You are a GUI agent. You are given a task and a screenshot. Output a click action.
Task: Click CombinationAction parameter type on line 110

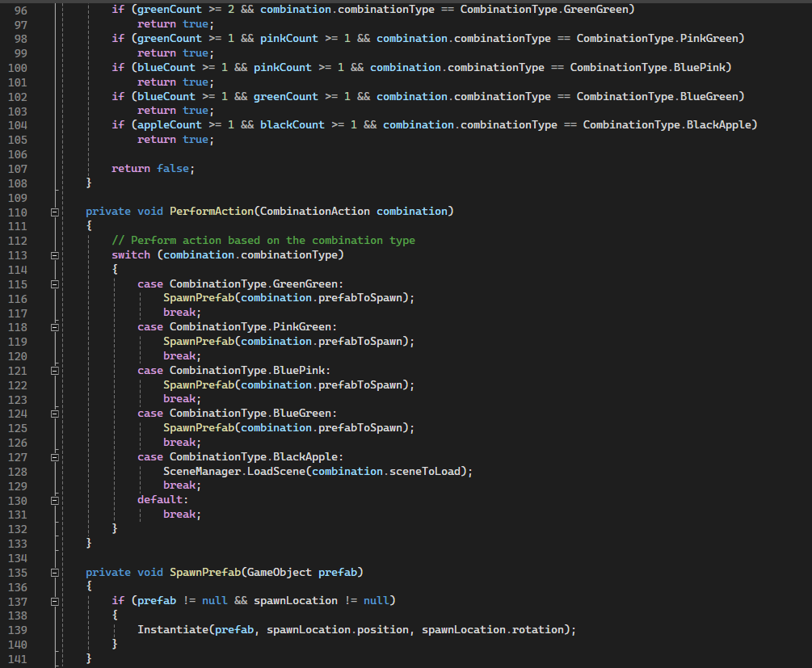pos(315,212)
